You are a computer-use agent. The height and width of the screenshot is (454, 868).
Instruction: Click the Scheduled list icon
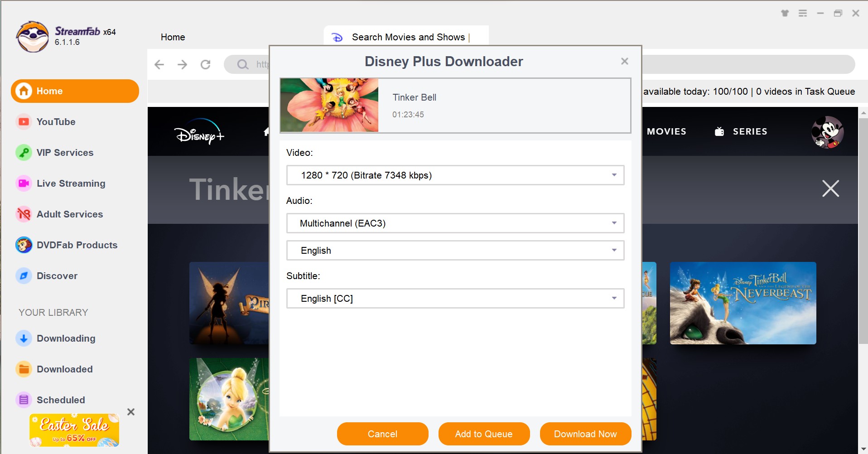click(x=24, y=400)
